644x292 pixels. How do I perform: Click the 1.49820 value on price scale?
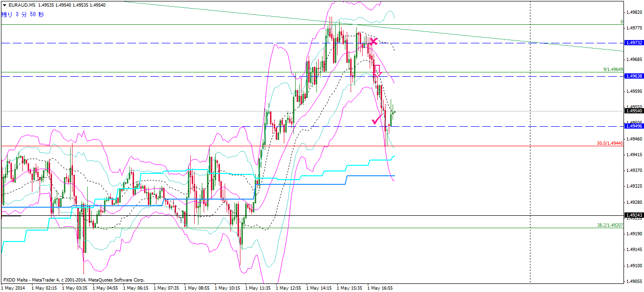(x=635, y=12)
